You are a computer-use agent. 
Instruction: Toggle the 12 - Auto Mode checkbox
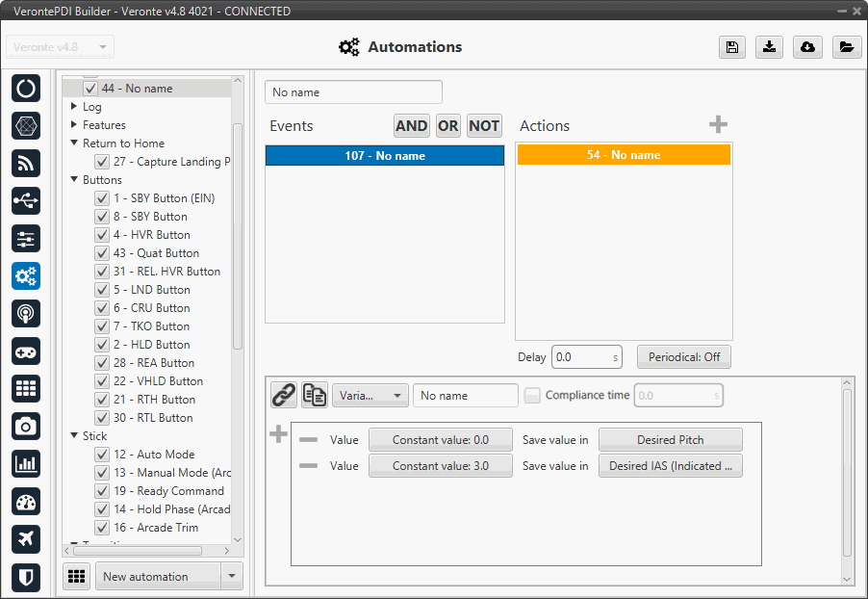pyautogui.click(x=101, y=455)
